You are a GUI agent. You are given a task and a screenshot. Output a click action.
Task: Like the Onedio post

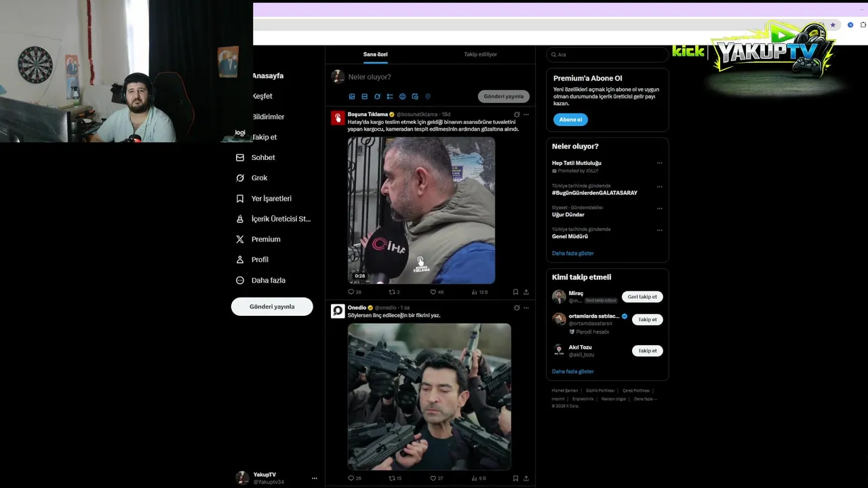point(437,479)
